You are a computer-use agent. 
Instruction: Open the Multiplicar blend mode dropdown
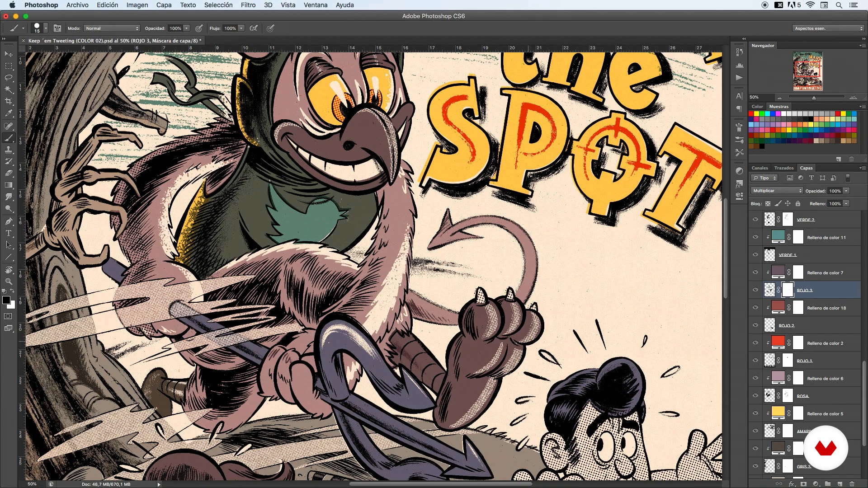coord(777,191)
